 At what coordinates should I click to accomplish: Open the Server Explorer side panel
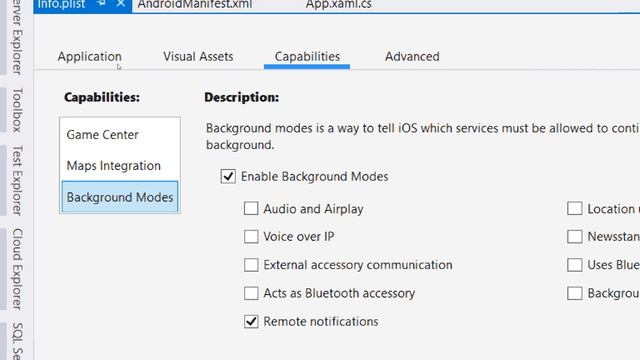[x=16, y=38]
